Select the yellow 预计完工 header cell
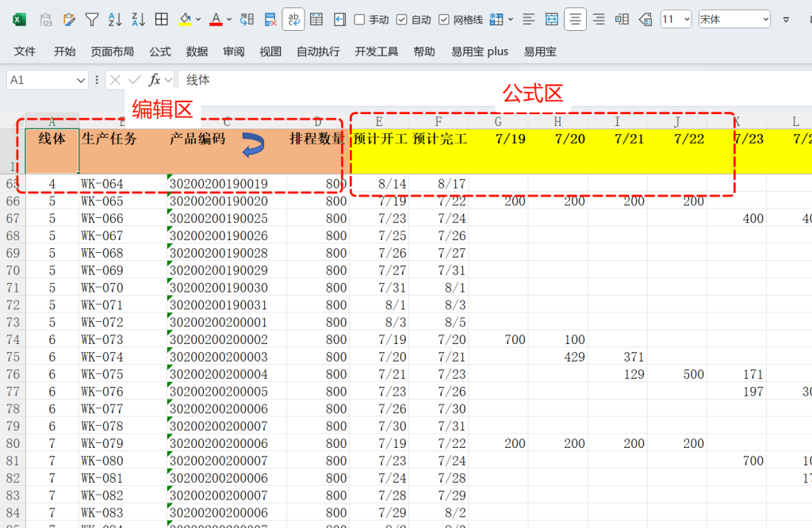 (x=439, y=151)
